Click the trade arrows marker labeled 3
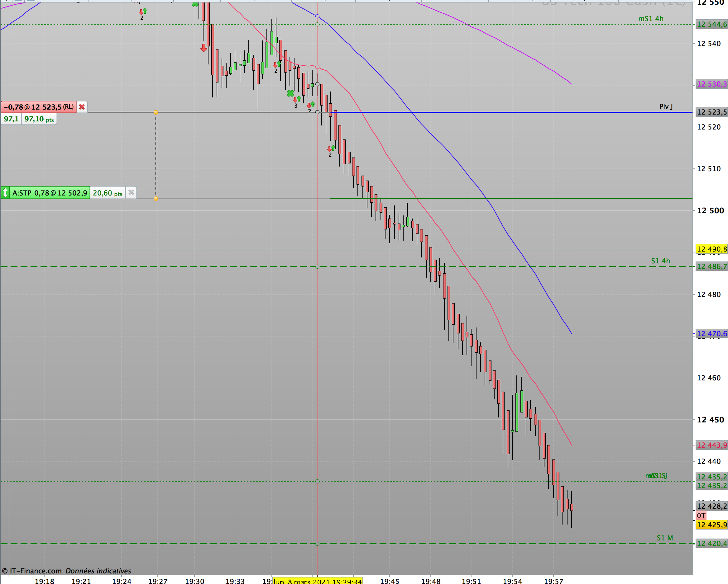 tap(297, 100)
